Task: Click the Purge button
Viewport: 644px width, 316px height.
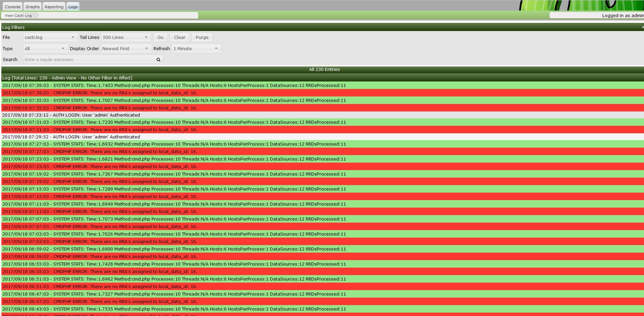Action: (x=202, y=37)
